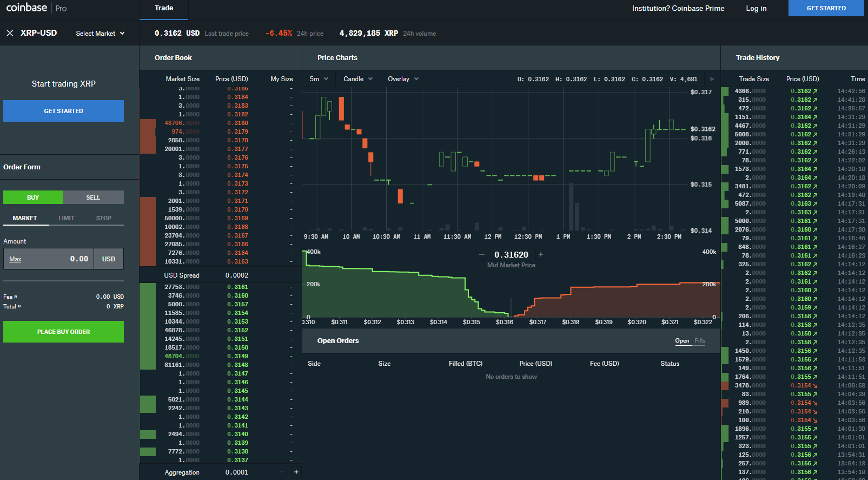Viewport: 868px width, 480px height.
Task: Click the 4,829,185 XRP volume stat
Action: click(x=387, y=33)
